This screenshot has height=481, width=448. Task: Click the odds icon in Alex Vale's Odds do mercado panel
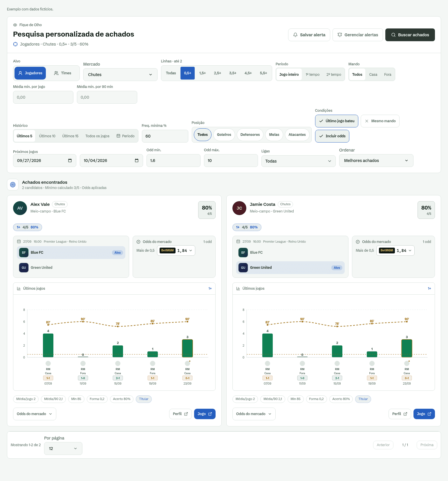tap(138, 242)
